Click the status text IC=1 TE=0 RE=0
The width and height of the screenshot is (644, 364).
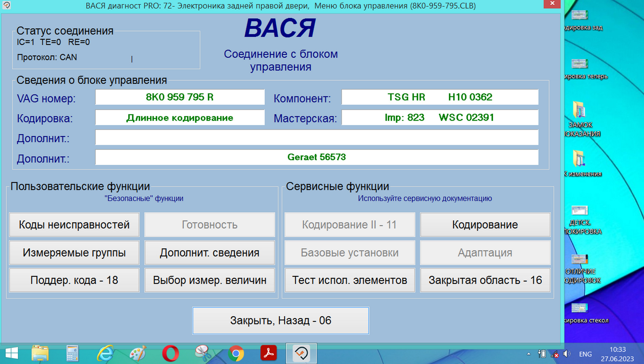point(53,42)
